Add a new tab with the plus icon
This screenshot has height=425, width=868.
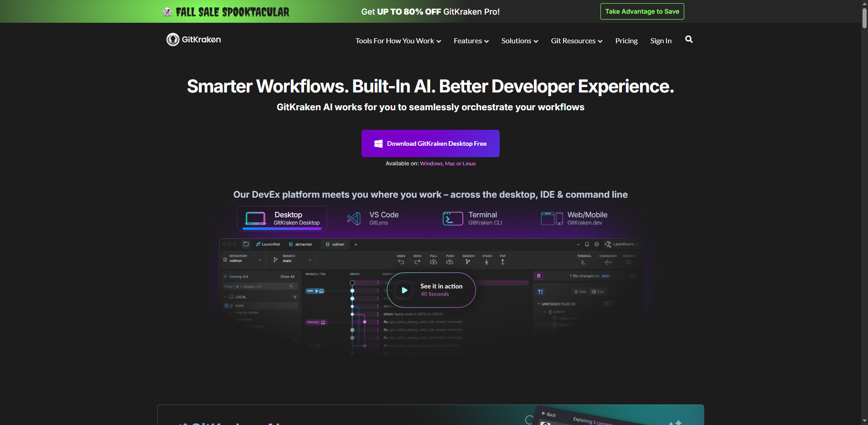click(356, 245)
